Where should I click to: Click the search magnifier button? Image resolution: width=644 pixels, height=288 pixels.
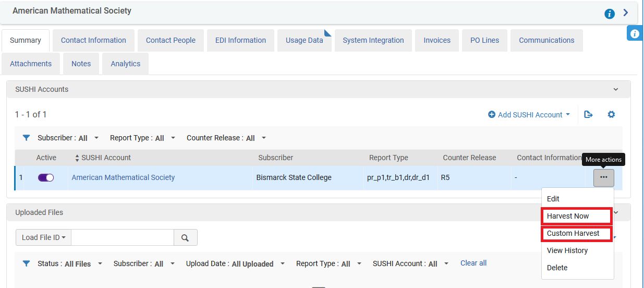[x=185, y=237]
